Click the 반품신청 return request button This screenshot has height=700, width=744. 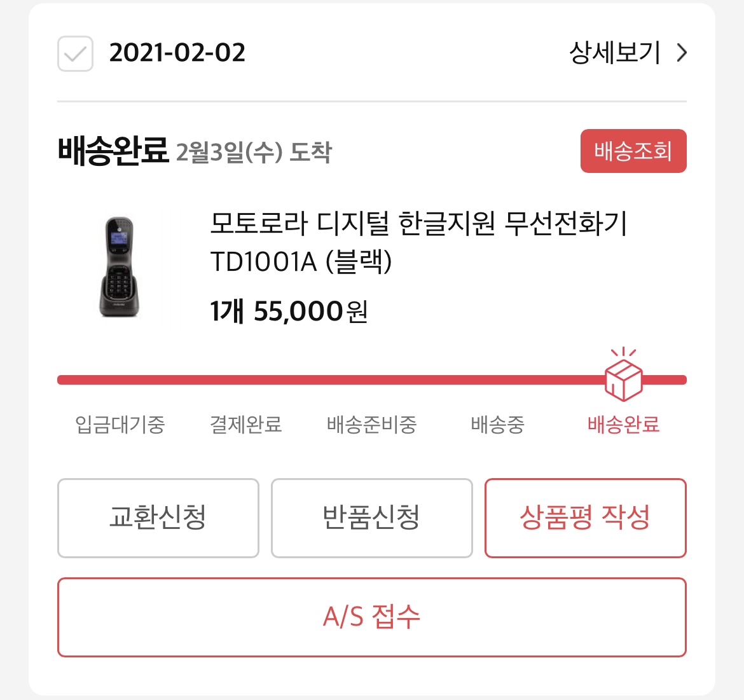tap(372, 518)
